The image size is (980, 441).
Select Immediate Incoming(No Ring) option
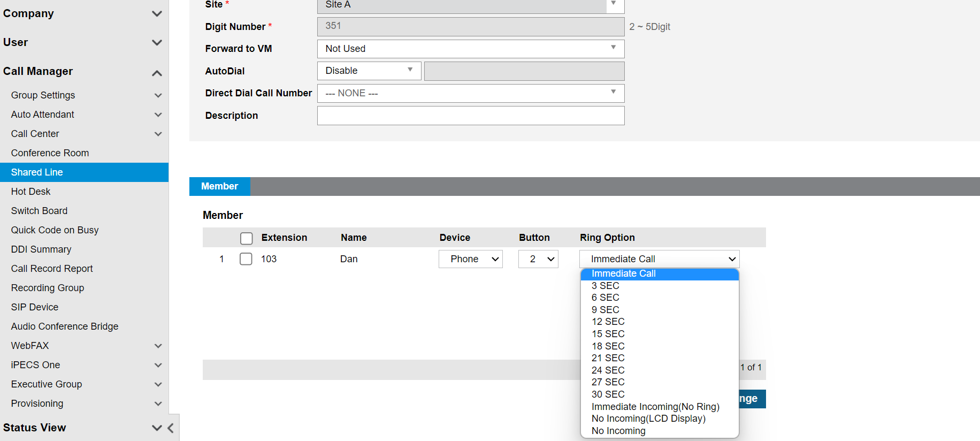pyautogui.click(x=655, y=407)
